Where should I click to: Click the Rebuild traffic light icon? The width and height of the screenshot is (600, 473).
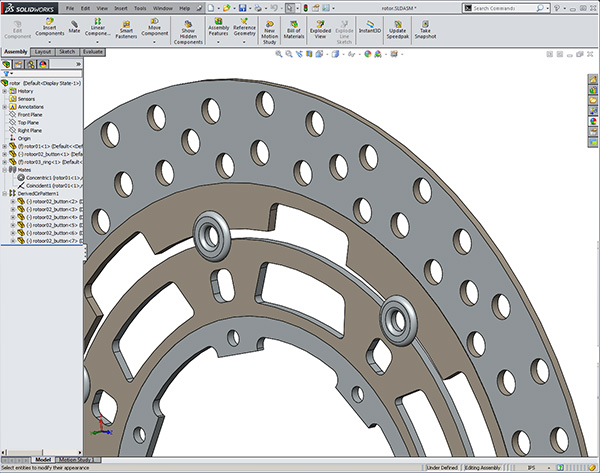click(305, 8)
